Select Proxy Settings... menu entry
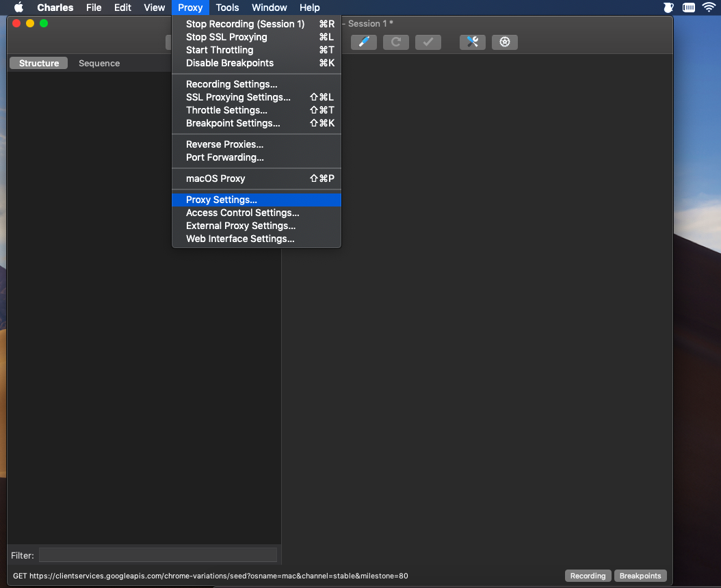Viewport: 721px width, 588px height. click(256, 200)
